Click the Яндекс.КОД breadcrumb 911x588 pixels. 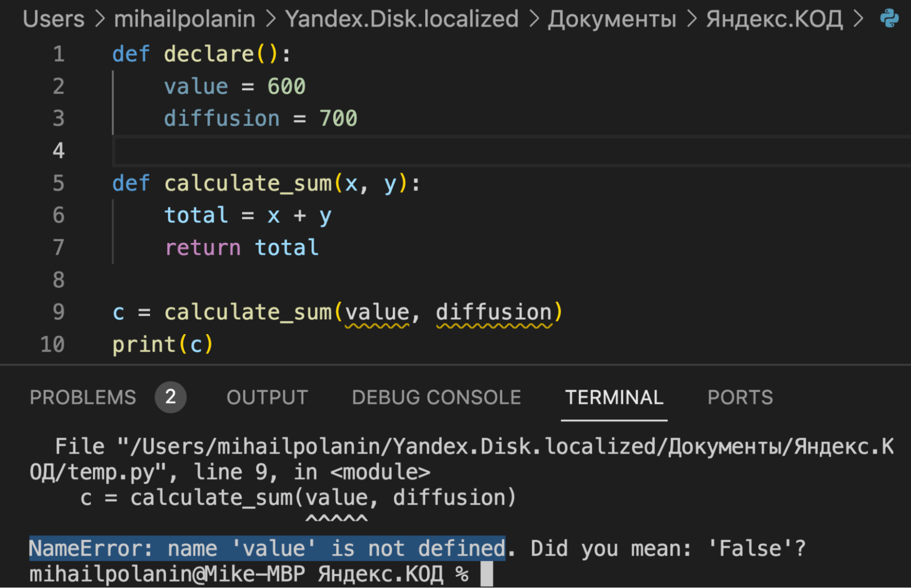point(774,19)
